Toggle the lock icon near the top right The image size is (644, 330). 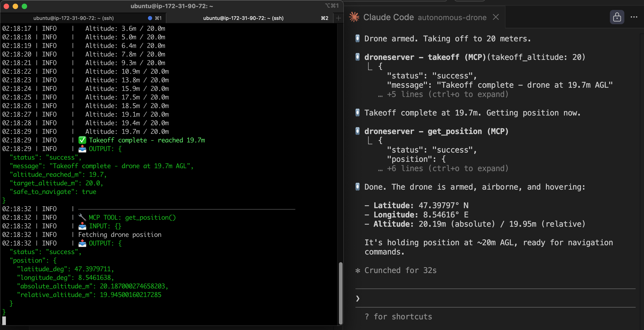[617, 17]
